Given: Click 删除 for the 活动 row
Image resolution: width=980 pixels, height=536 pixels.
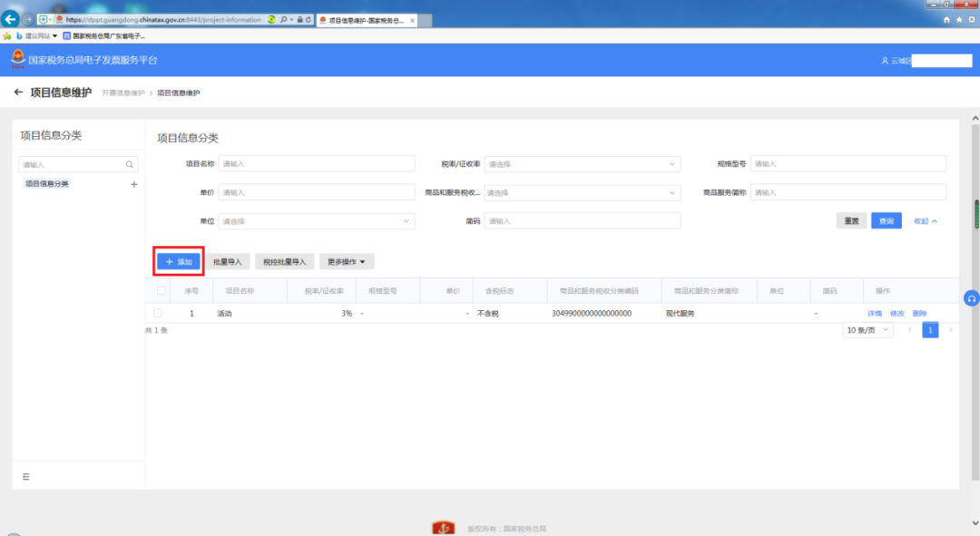Looking at the screenshot, I should click(x=919, y=314).
